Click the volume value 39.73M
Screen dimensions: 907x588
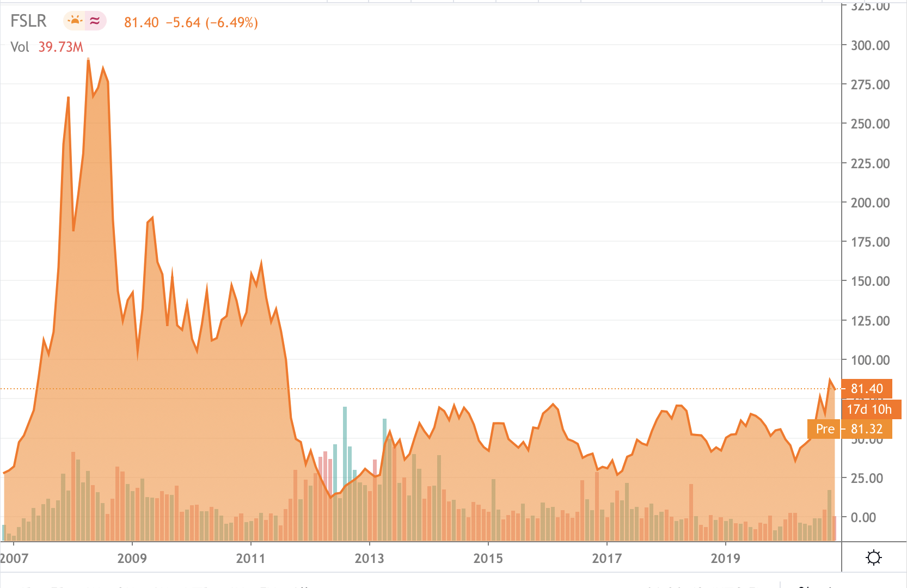(x=60, y=47)
